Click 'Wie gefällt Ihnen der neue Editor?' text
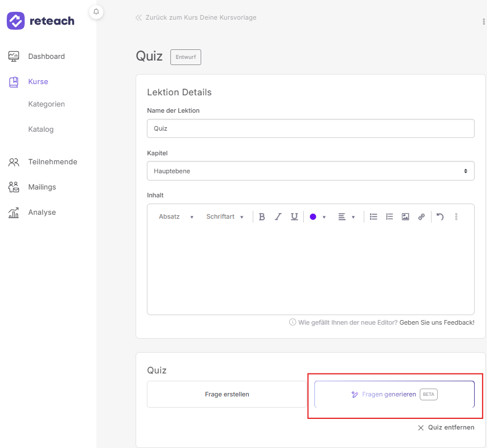 click(x=348, y=322)
